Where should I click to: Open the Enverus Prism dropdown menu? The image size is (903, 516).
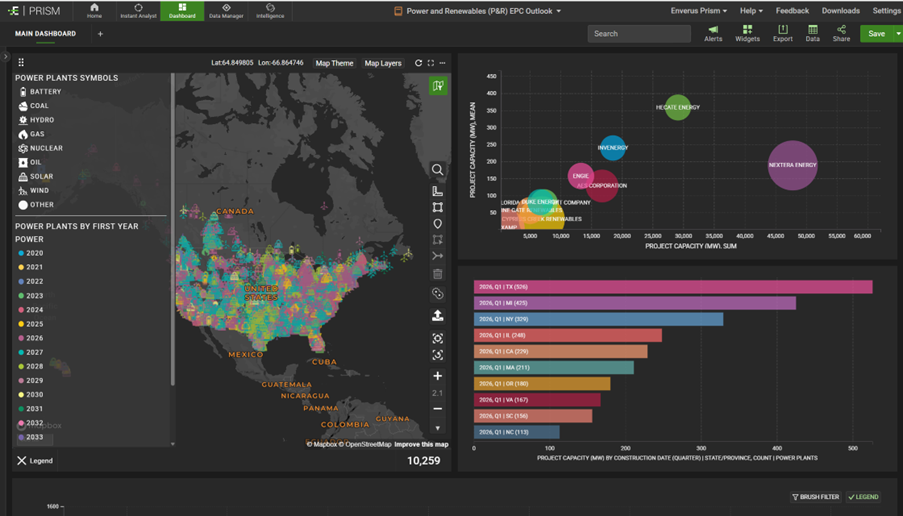coord(698,11)
